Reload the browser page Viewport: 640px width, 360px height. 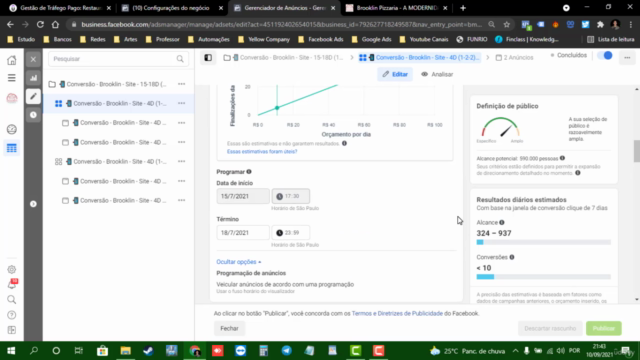[40, 24]
